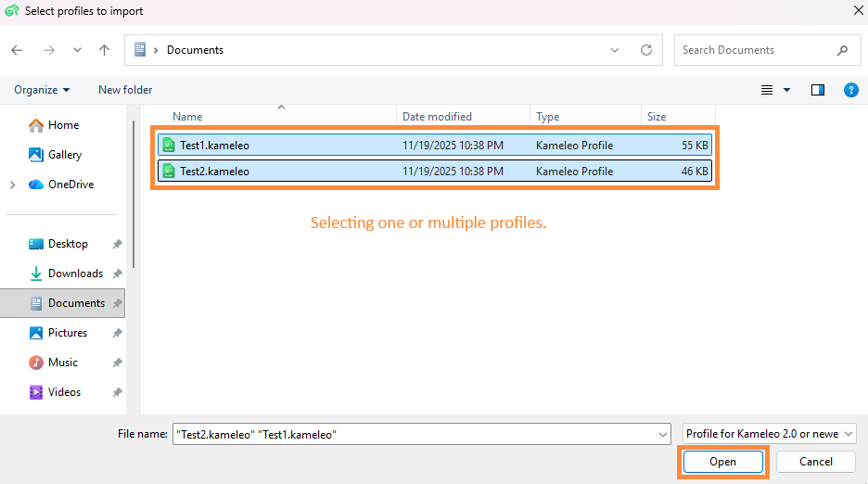This screenshot has width=868, height=484.
Task: Click the Test1.kameleo file icon
Action: point(169,145)
